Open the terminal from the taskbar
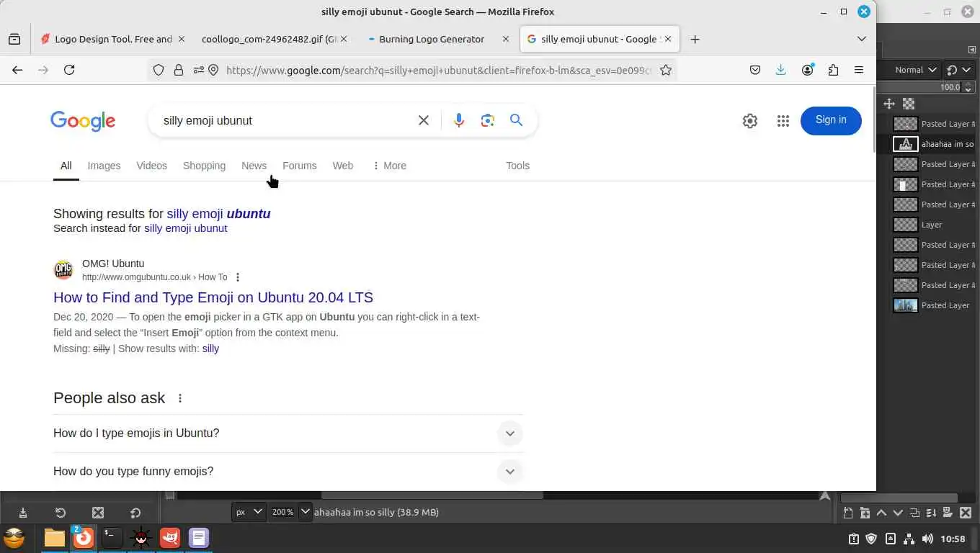The height and width of the screenshot is (553, 980). click(x=112, y=537)
